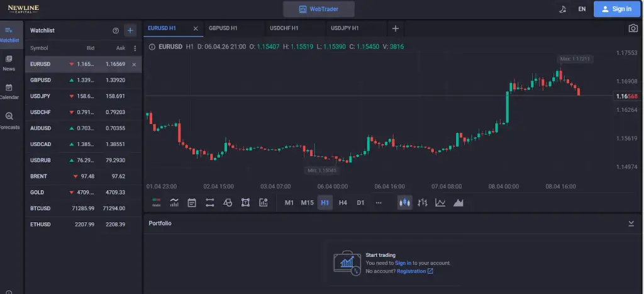Viewport: 644px width, 294px height.
Task: Open the EN language selector
Action: [x=582, y=9]
